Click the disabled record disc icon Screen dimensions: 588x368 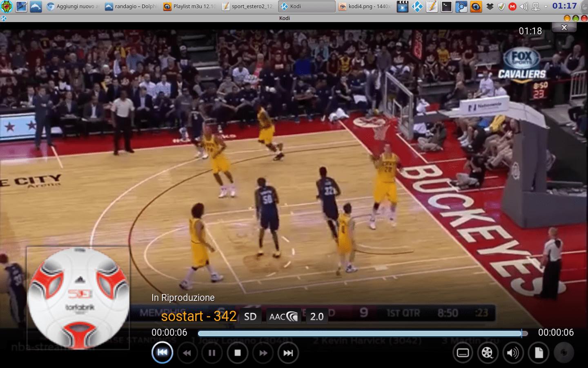564,353
